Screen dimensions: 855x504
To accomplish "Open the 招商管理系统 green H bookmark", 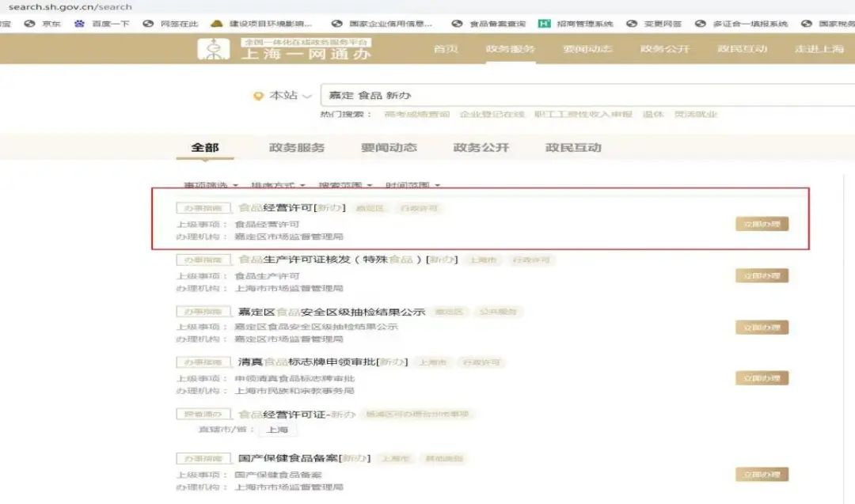I will [544, 24].
